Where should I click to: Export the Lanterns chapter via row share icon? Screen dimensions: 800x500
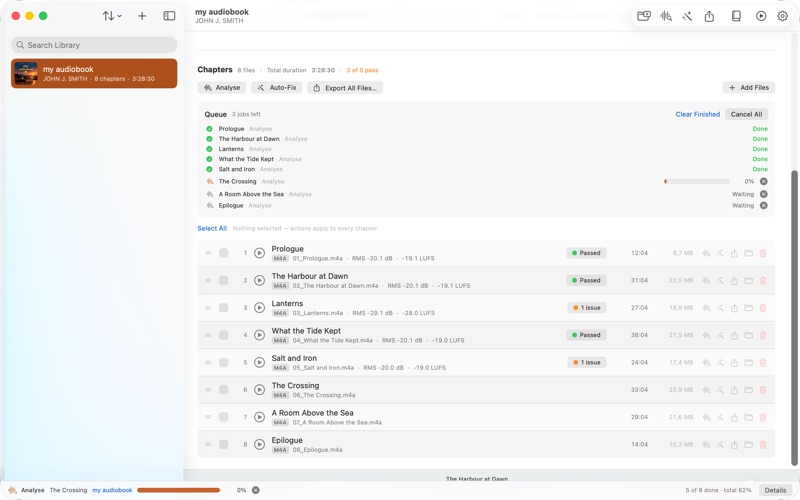734,308
